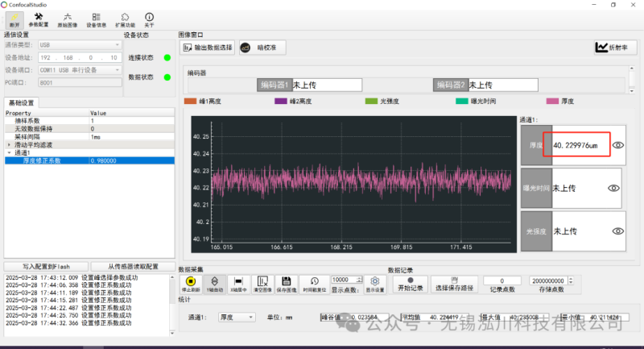Click the 断开 disconnect toolbar icon
Viewport: 644px width, 349px height.
click(14, 19)
